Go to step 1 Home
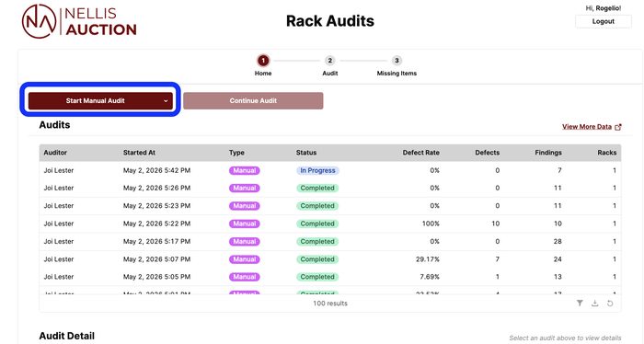Viewport: 644px width, 344px height. 263,65
